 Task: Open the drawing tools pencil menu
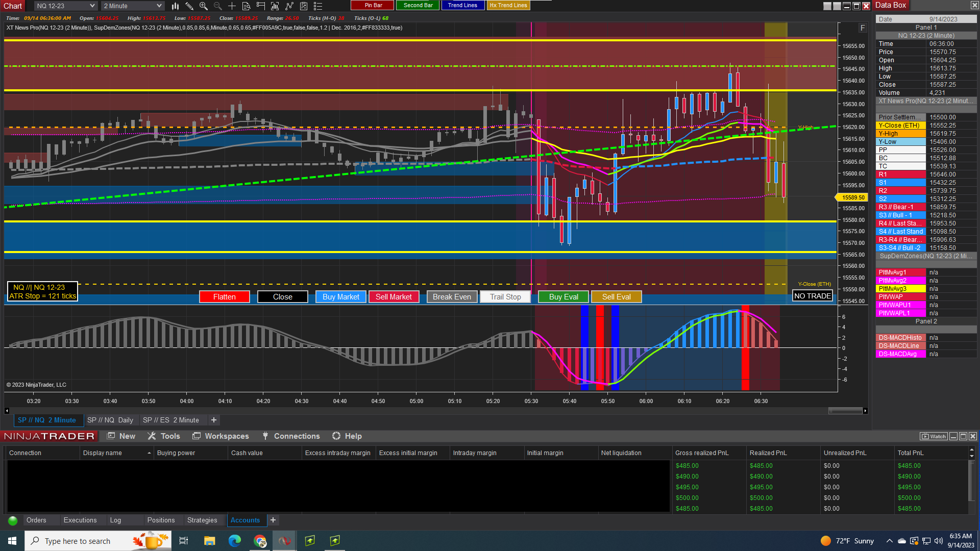[189, 6]
